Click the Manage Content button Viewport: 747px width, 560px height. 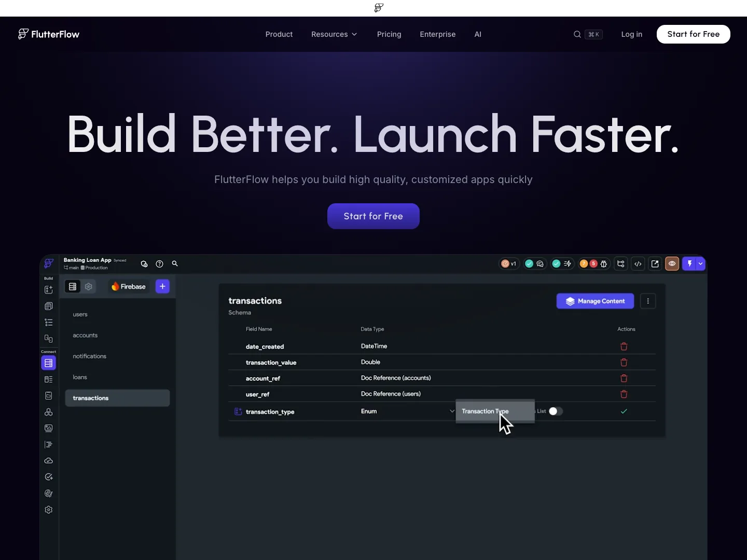tap(595, 301)
